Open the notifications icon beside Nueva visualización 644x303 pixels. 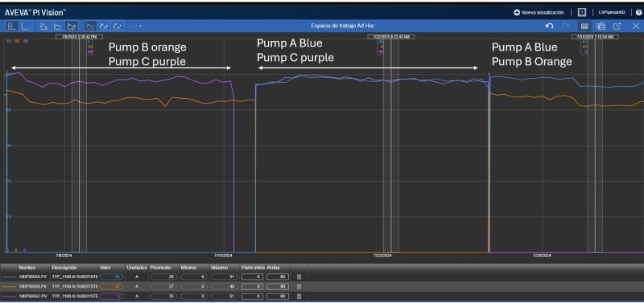coord(581,13)
